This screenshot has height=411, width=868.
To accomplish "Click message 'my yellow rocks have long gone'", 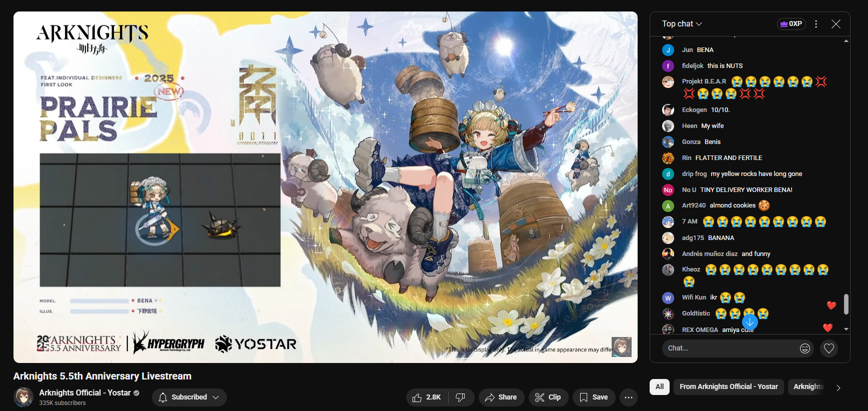I will (x=757, y=174).
